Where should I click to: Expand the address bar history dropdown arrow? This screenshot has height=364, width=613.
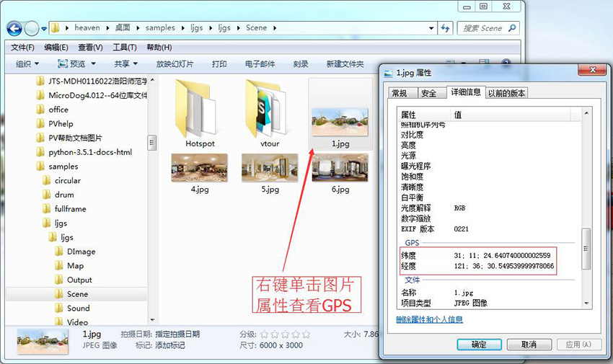point(430,28)
